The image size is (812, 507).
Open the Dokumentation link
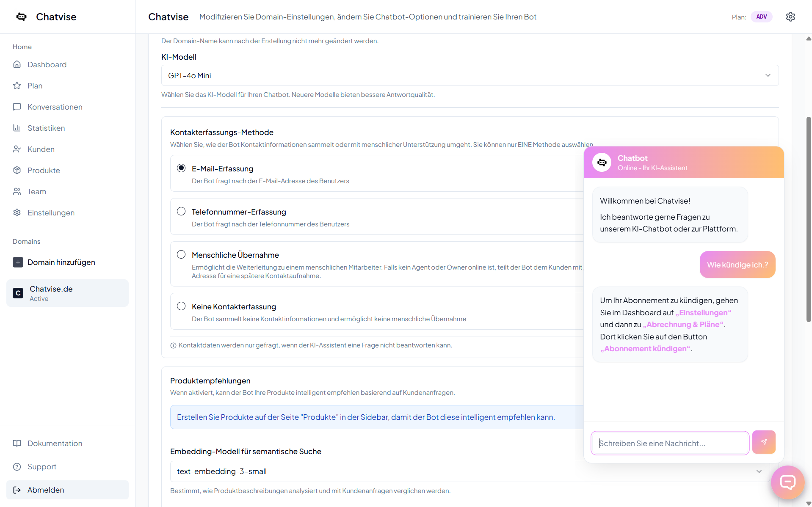[55, 444]
